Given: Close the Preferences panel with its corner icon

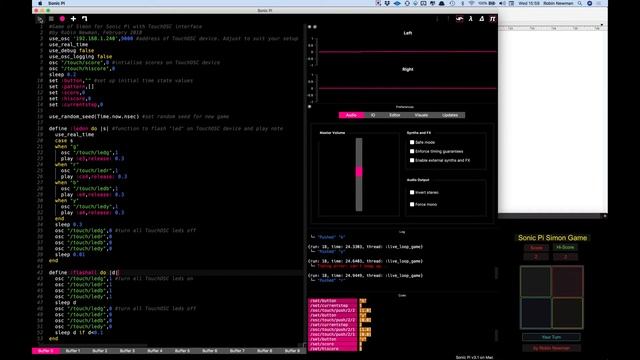Looking at the screenshot, I should coord(309,107).
